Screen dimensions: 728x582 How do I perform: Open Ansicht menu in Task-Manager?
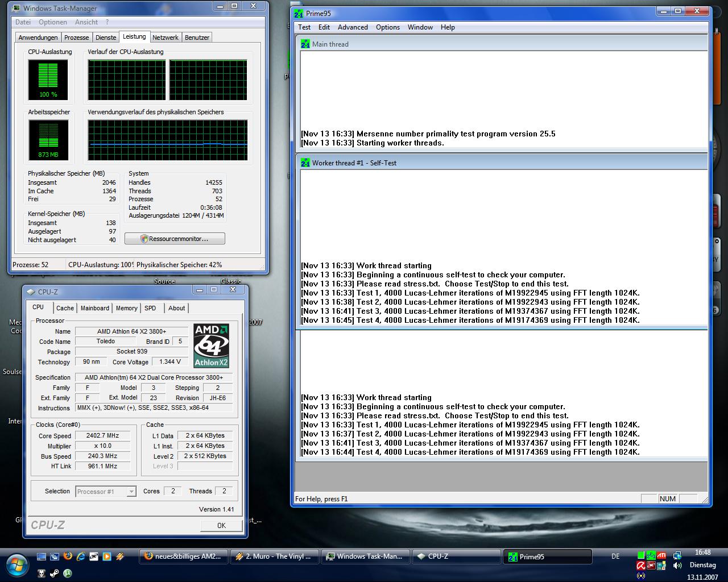pos(86,22)
